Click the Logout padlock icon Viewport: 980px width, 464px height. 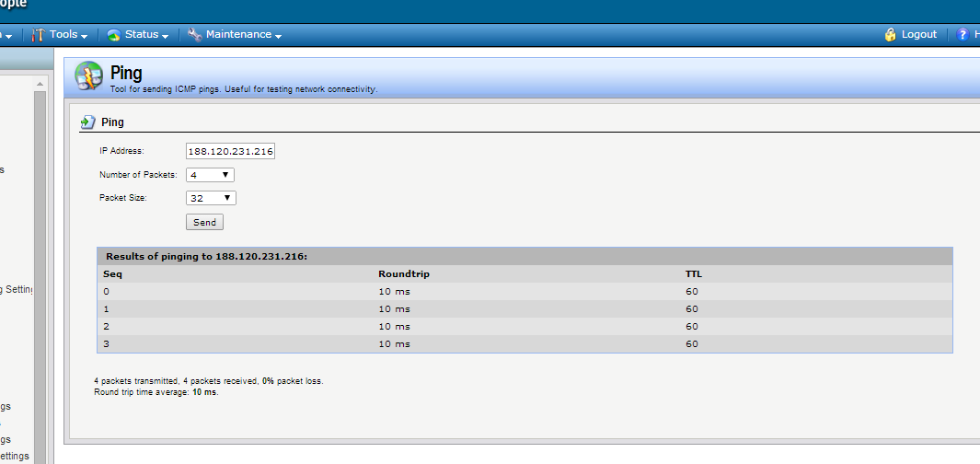pos(891,35)
